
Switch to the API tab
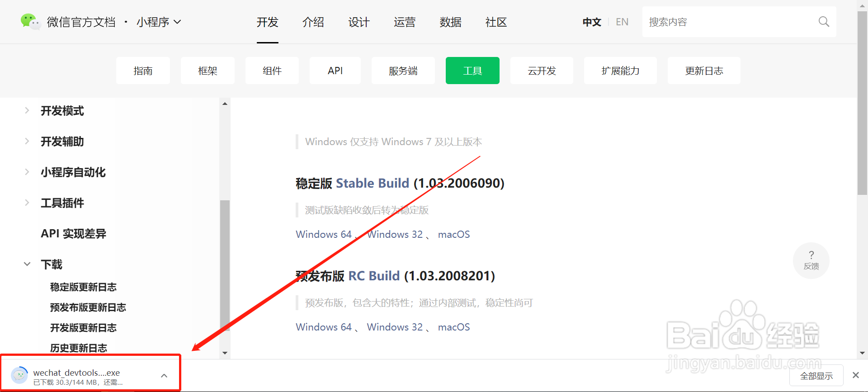pyautogui.click(x=335, y=71)
